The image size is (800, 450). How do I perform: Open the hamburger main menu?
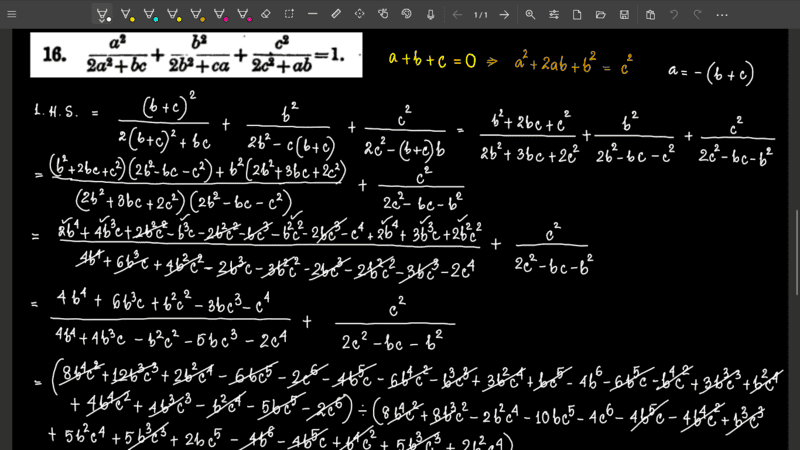pyautogui.click(x=12, y=14)
